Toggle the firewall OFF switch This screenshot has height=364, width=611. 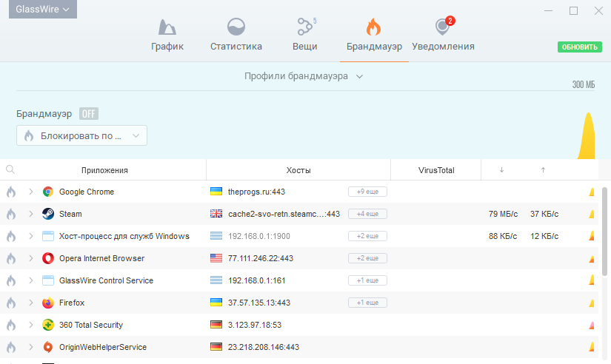pyautogui.click(x=88, y=114)
